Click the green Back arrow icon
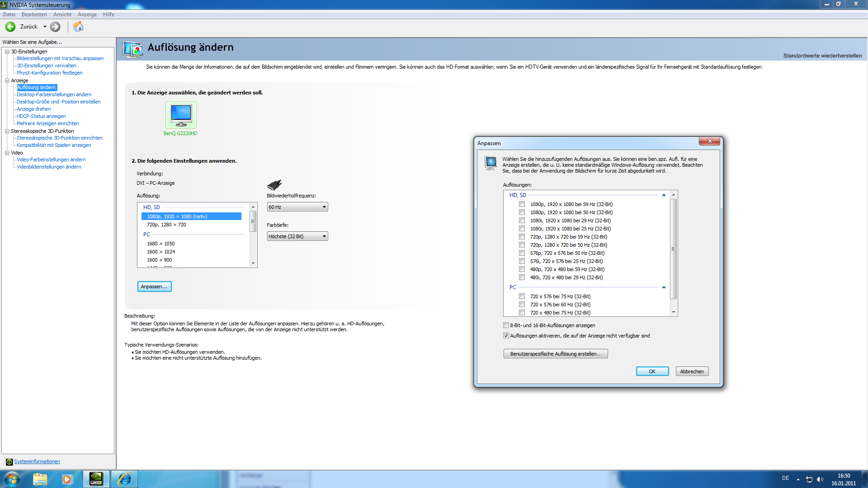This screenshot has height=488, width=868. point(10,27)
